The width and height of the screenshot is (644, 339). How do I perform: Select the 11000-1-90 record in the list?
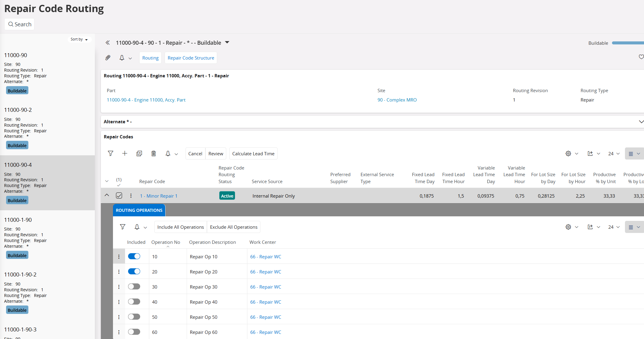click(x=47, y=238)
